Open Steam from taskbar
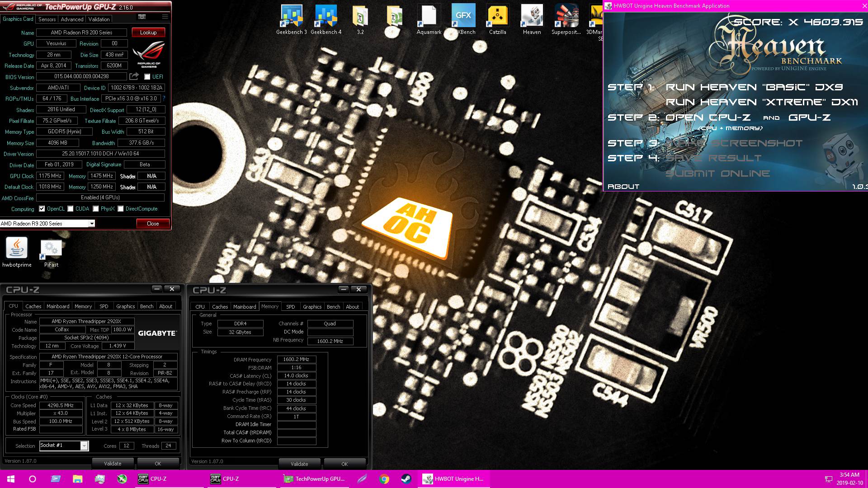 tap(406, 479)
